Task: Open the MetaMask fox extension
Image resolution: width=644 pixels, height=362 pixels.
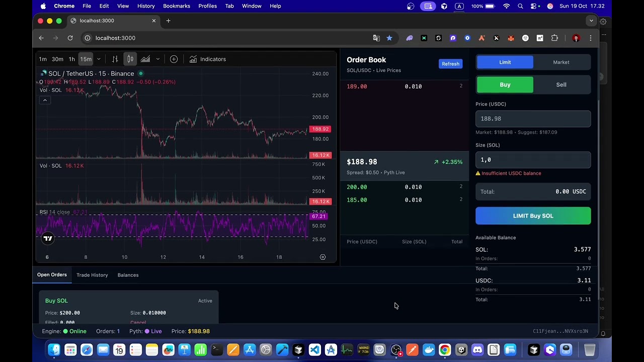Action: pyautogui.click(x=511, y=38)
